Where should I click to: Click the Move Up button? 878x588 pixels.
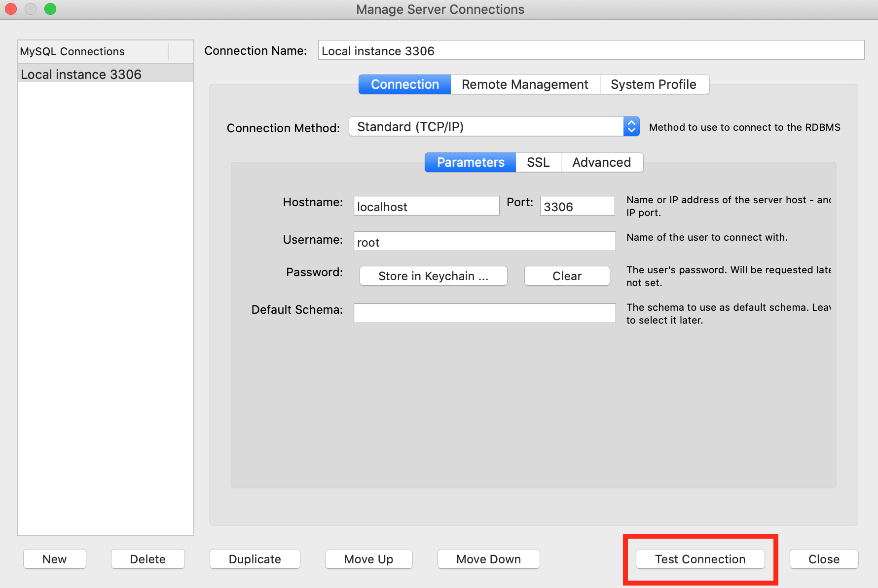coord(369,559)
